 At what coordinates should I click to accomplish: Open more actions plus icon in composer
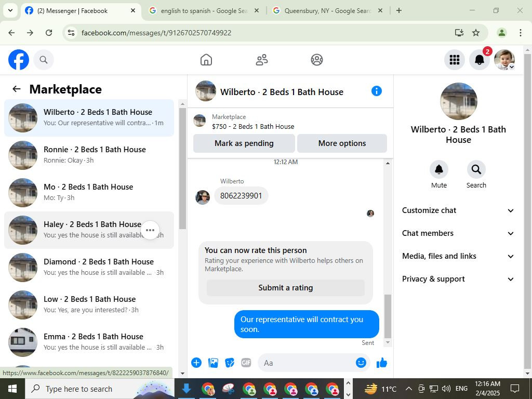click(x=196, y=363)
